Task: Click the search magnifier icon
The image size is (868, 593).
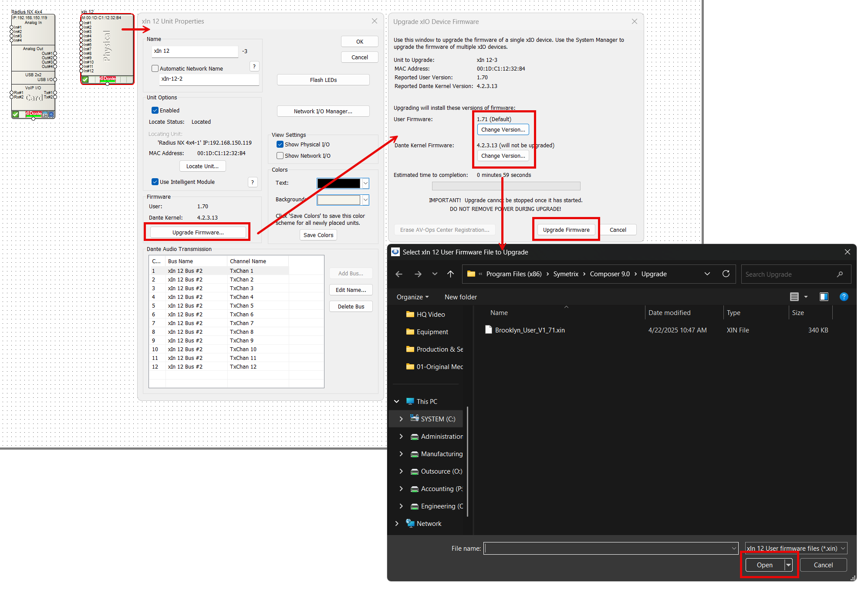Action: point(840,274)
